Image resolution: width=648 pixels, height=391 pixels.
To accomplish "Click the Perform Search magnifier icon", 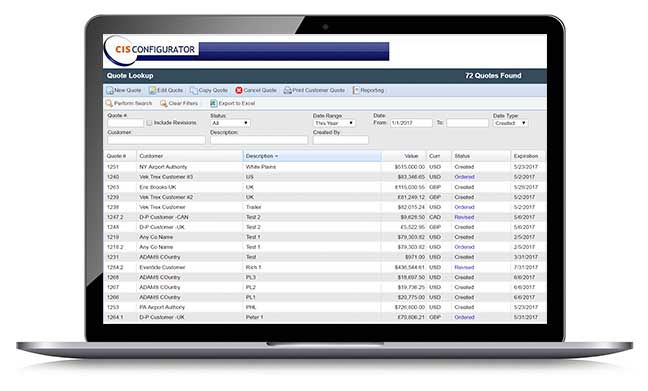I will [x=109, y=103].
